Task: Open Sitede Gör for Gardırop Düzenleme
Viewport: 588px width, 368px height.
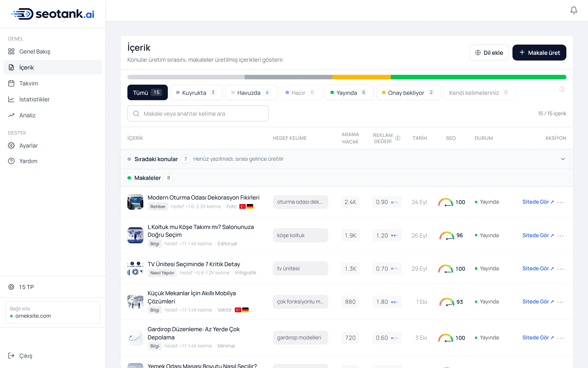Action: [538, 338]
